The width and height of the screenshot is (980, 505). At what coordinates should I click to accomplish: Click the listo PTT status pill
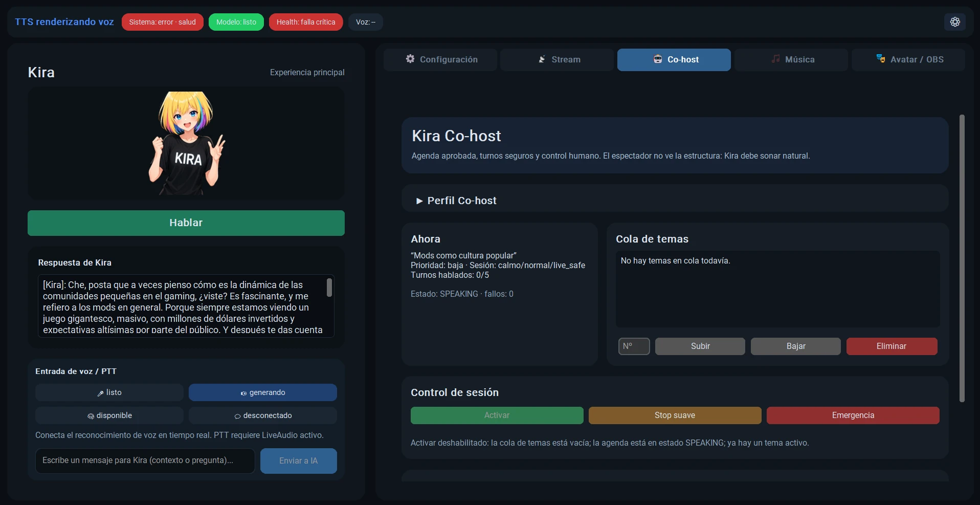tap(109, 392)
